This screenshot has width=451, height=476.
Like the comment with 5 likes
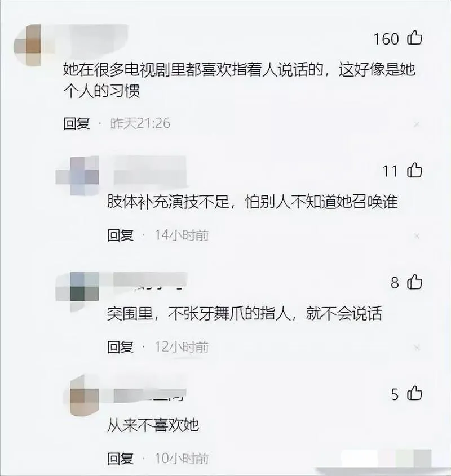tap(414, 393)
